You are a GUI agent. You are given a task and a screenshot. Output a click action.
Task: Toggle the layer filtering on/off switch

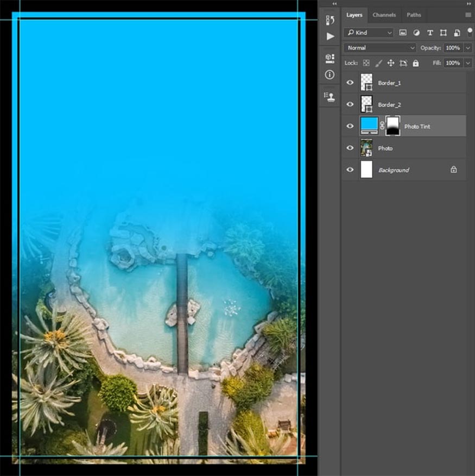pyautogui.click(x=470, y=32)
